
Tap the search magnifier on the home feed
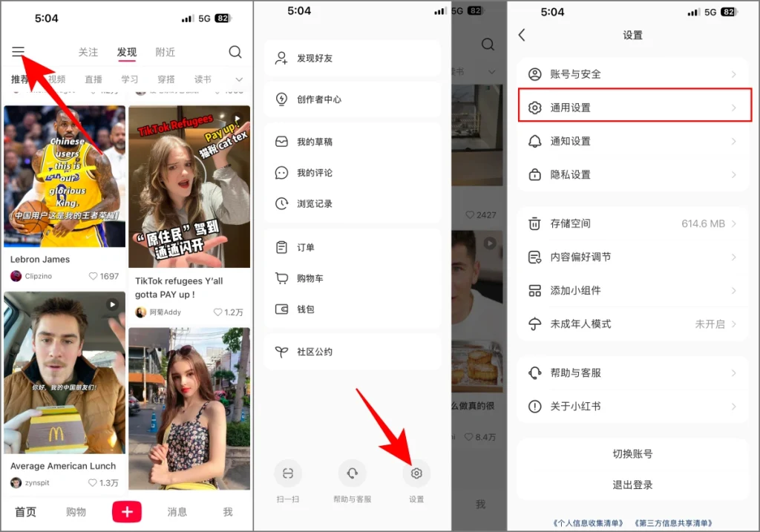point(235,52)
